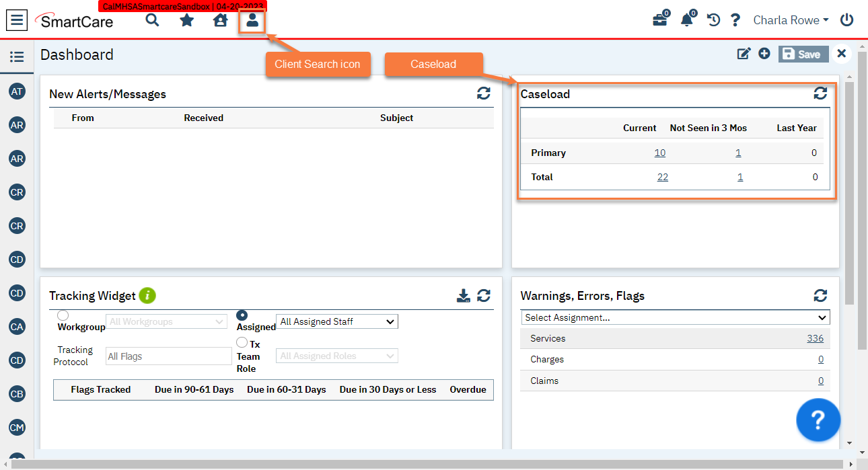Open the history clock icon

click(x=713, y=19)
